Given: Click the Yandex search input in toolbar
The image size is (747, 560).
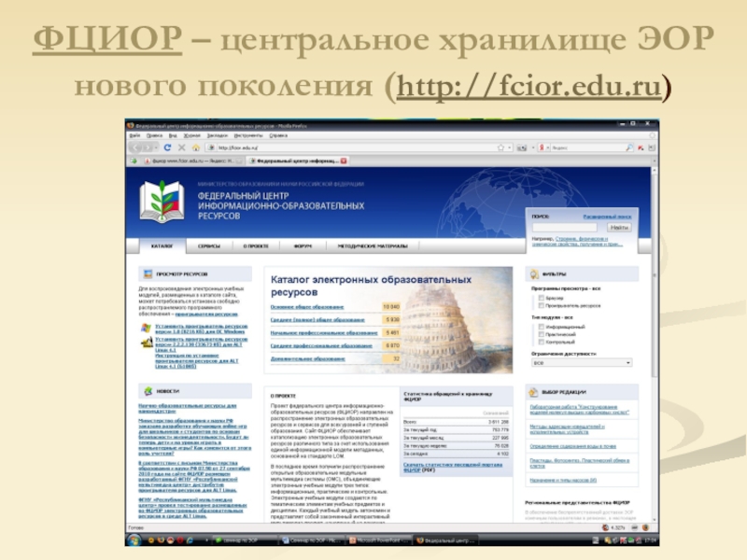Looking at the screenshot, I should [588, 147].
